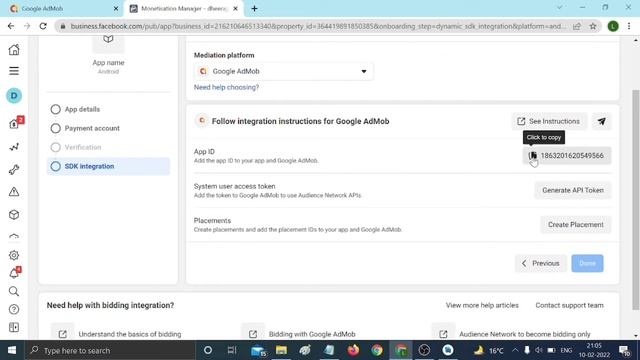Open the monetization icon with red badge
Image resolution: width=640 pixels, height=360 pixels.
click(16, 123)
